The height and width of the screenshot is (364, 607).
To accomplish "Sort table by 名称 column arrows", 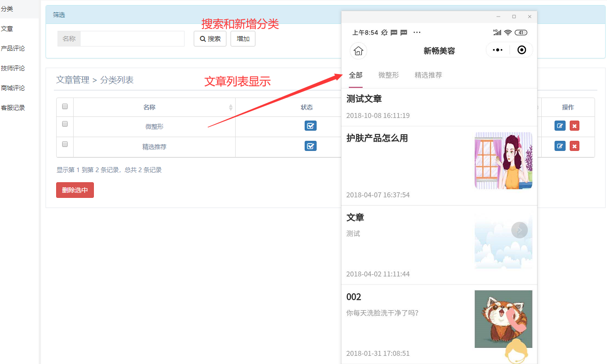I will (x=231, y=108).
